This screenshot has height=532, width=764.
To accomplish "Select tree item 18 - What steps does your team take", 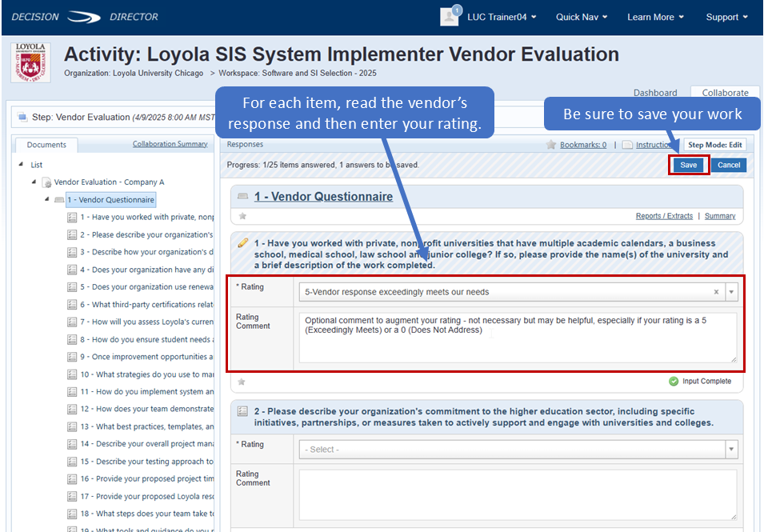I will (x=146, y=514).
